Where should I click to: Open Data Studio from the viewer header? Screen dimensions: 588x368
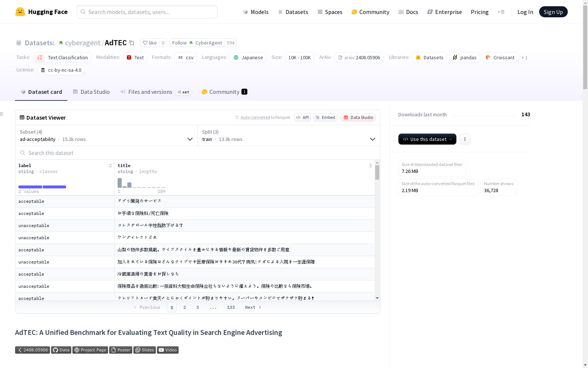(x=358, y=117)
